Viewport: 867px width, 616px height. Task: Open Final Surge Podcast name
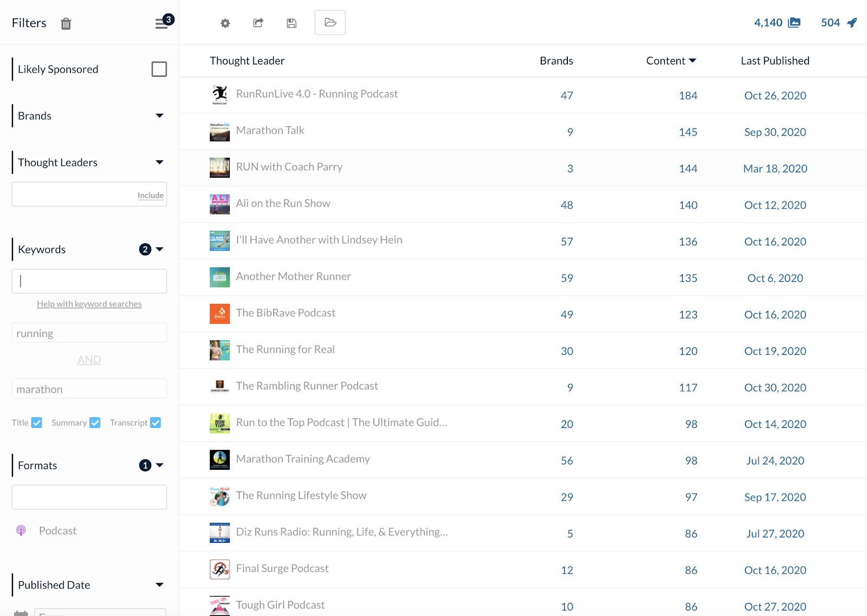282,568
